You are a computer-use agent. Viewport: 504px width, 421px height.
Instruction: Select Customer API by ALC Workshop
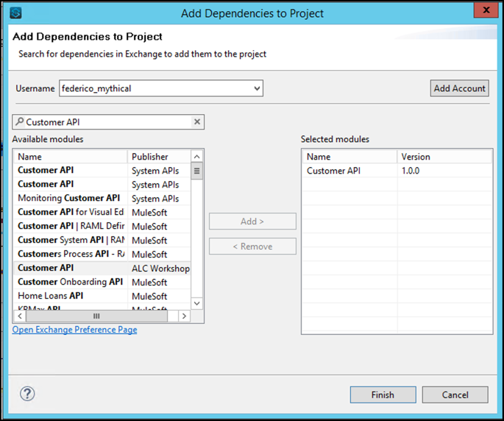coord(102,268)
